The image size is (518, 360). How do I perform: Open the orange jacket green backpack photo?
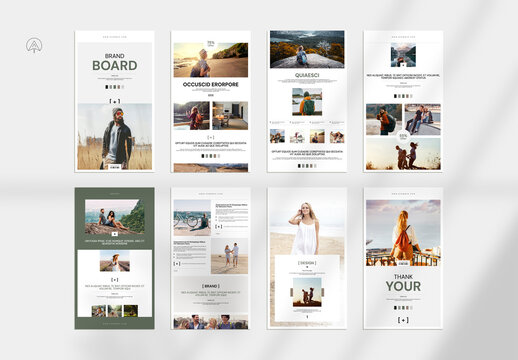[x=307, y=102]
